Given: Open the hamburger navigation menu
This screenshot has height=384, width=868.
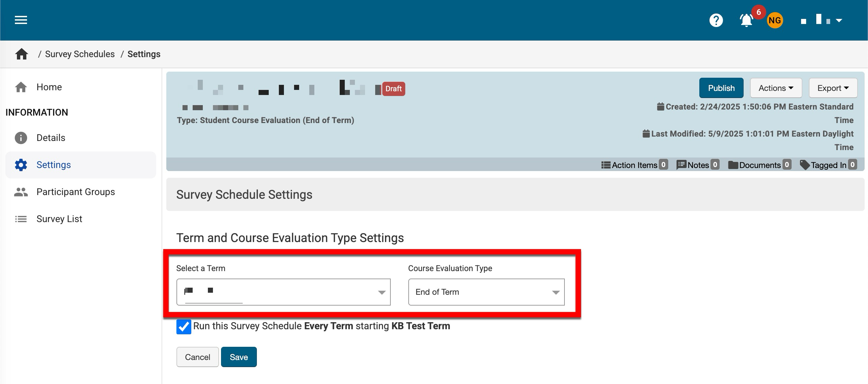Looking at the screenshot, I should pos(21,20).
